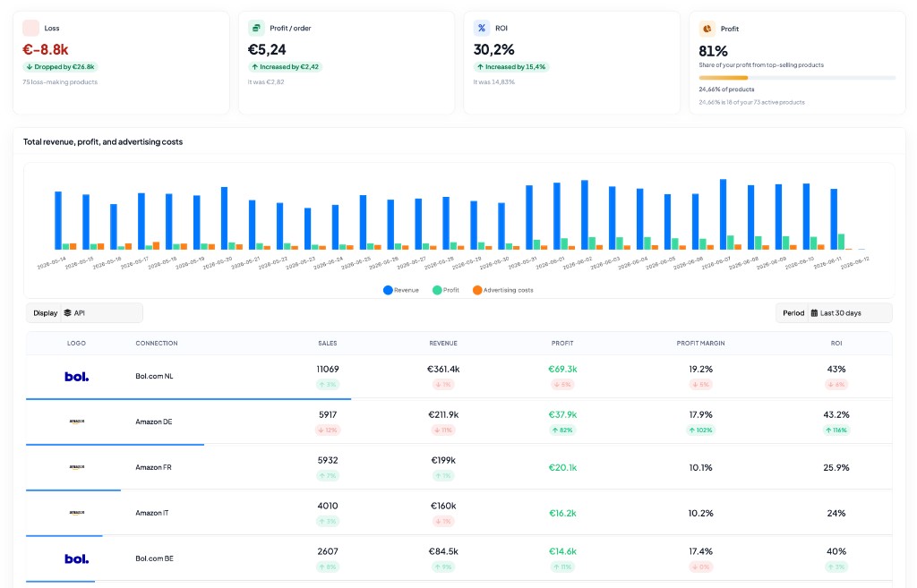Select the Amazon DE connection name

coord(154,422)
